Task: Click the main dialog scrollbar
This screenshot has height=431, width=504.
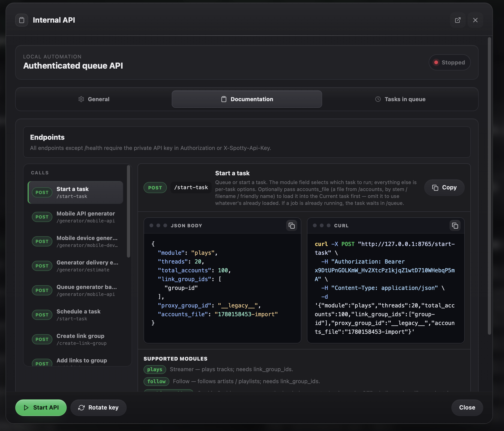Action: (x=489, y=186)
